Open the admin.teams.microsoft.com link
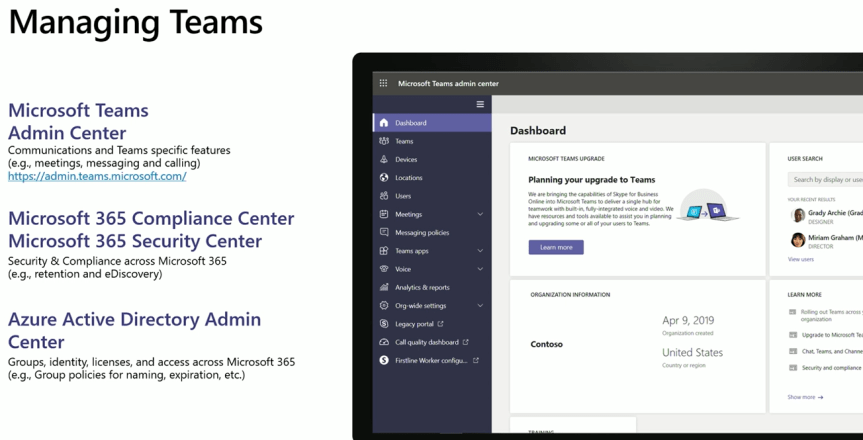 tap(97, 176)
